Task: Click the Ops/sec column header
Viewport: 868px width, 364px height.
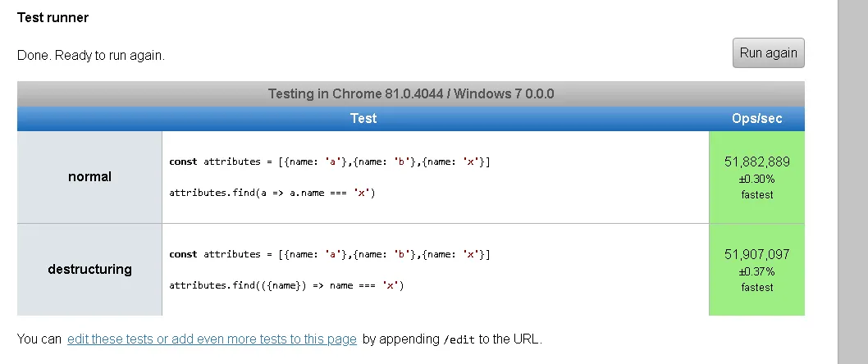Action: point(756,119)
